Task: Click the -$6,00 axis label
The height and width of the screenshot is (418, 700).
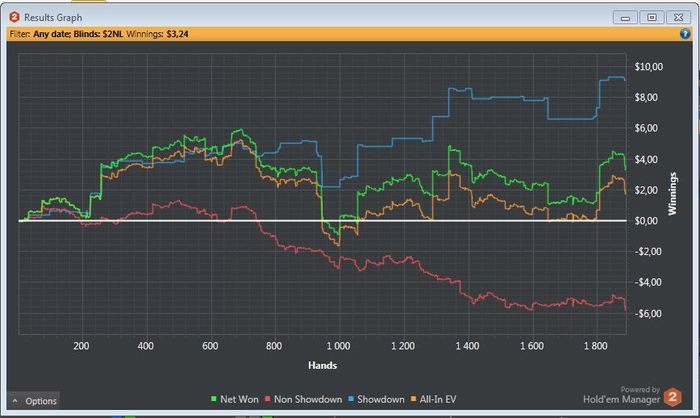Action: coord(648,314)
